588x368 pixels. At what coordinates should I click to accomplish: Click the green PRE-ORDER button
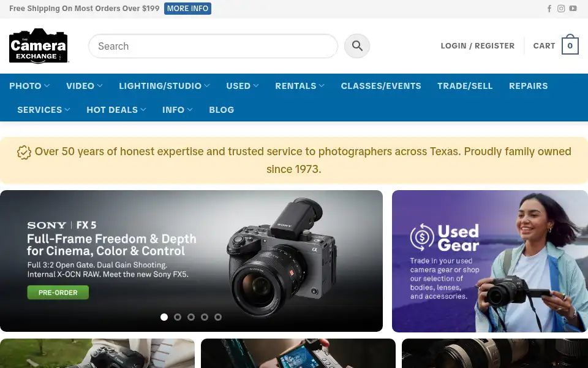[x=58, y=293]
